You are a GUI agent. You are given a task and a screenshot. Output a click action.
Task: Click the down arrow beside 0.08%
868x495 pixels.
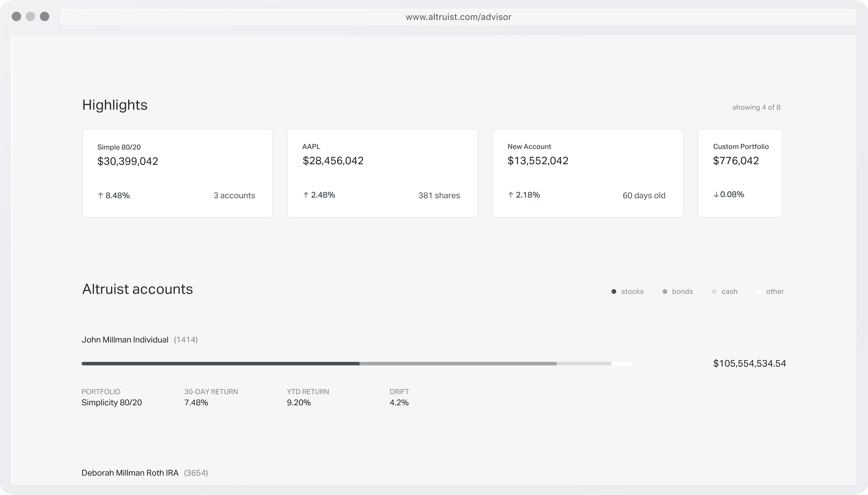pos(716,195)
